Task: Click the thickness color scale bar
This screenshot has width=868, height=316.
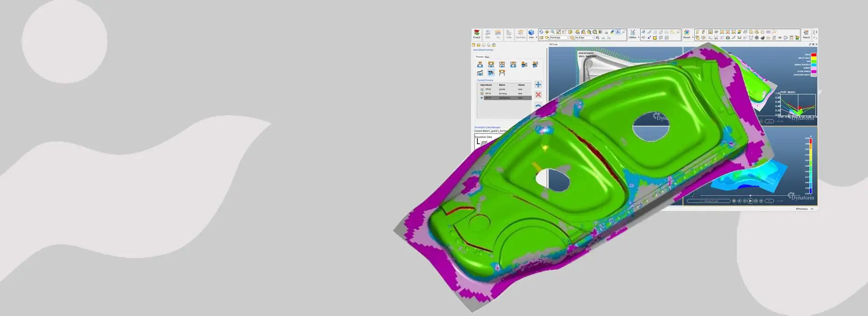Action: coord(811,166)
